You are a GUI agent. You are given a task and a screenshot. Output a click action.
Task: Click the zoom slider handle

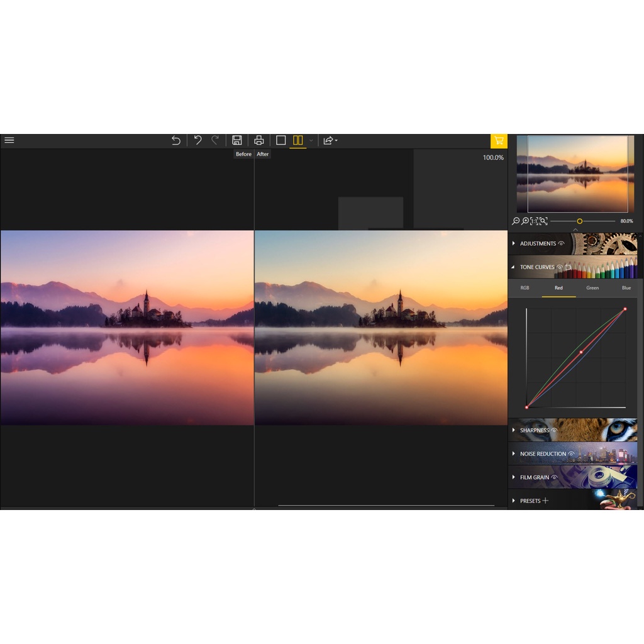click(x=579, y=221)
